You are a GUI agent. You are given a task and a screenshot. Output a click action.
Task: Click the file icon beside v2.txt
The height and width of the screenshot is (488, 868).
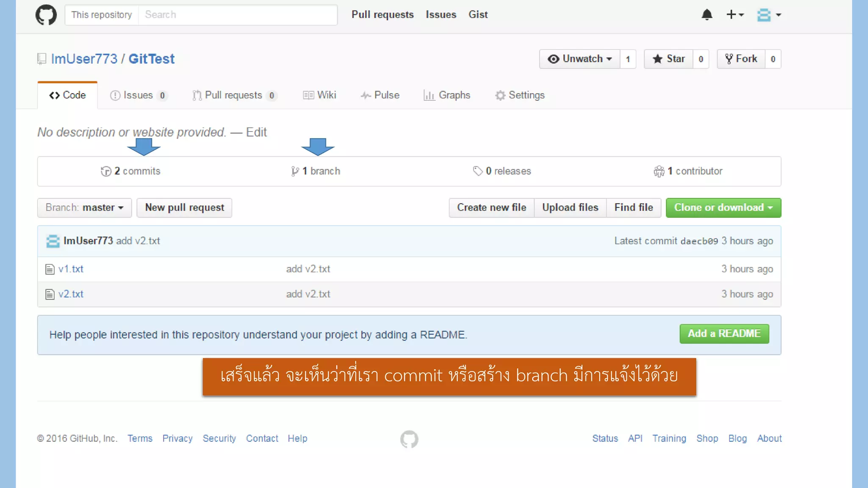click(x=50, y=294)
